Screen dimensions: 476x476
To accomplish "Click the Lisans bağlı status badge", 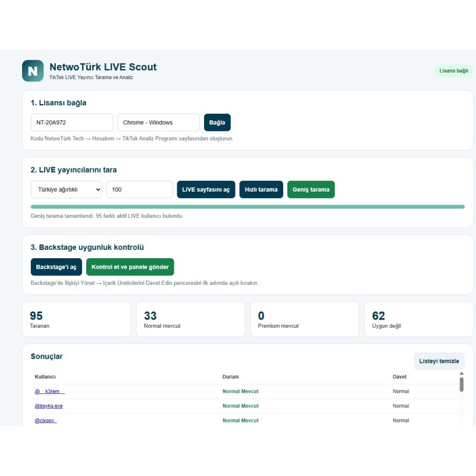I will pyautogui.click(x=453, y=71).
